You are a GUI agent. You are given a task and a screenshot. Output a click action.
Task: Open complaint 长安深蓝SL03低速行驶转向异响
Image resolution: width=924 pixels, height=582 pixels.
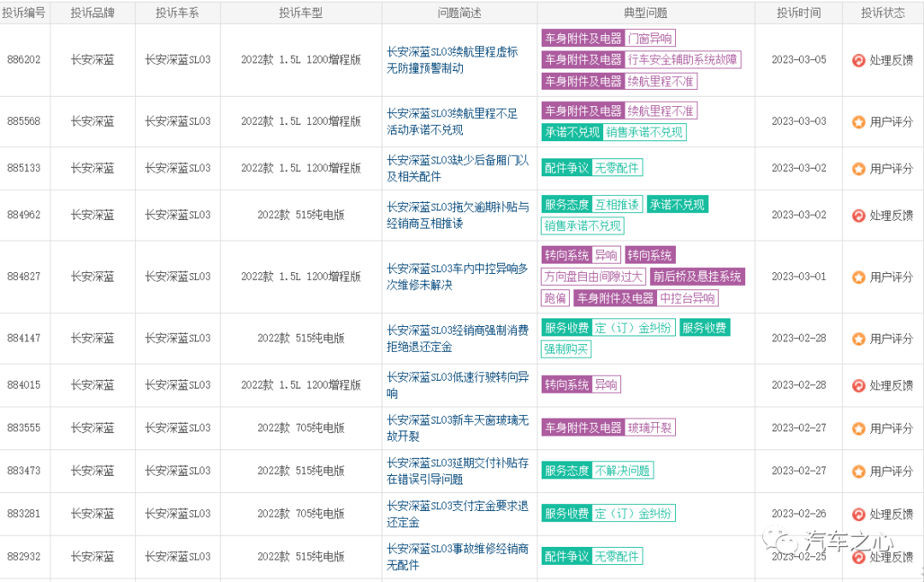(x=458, y=385)
